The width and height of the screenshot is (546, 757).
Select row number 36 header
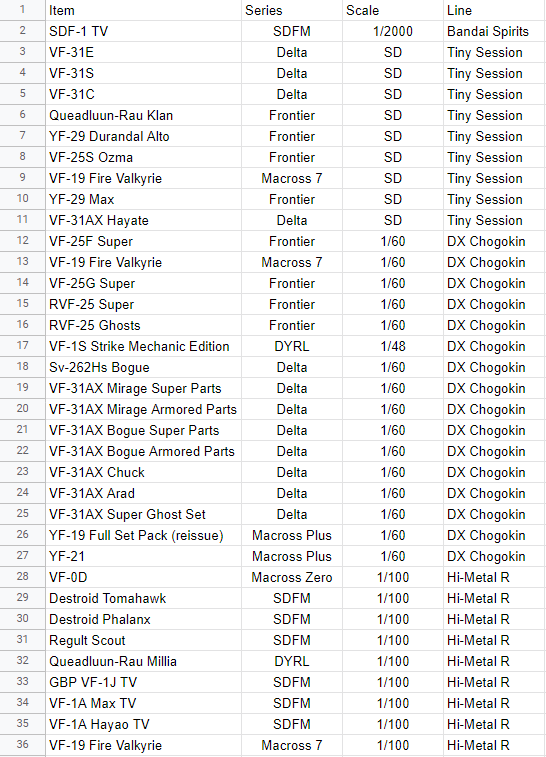click(x=23, y=745)
